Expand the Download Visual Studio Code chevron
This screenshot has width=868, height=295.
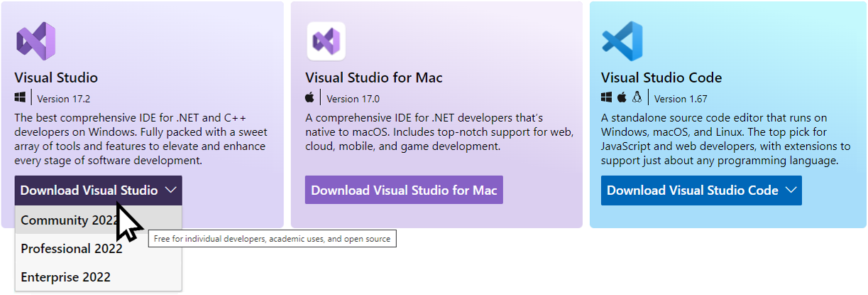click(791, 191)
